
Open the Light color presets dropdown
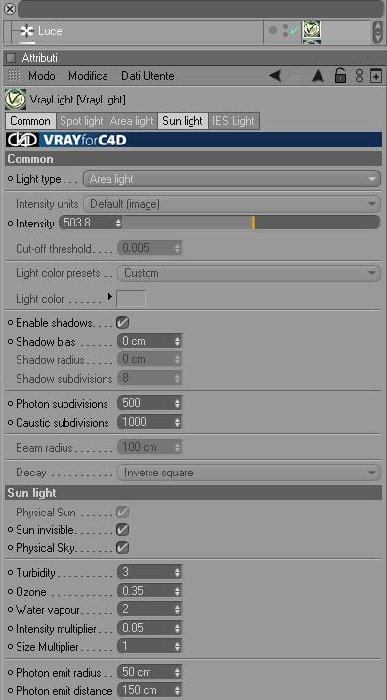coord(249,273)
